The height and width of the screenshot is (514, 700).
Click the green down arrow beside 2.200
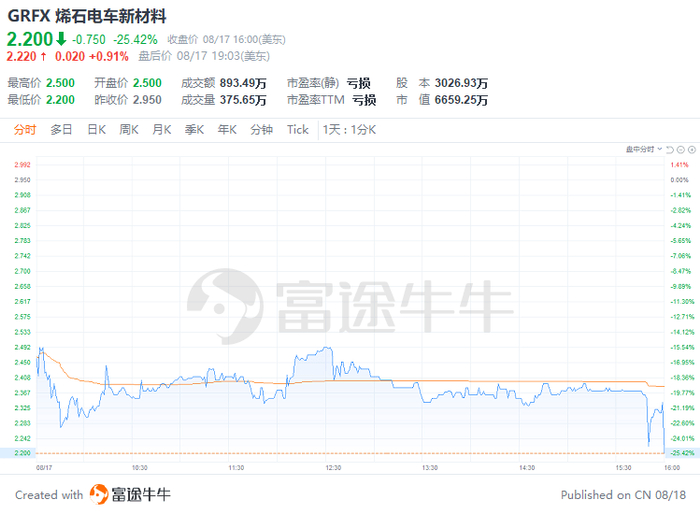click(61, 39)
